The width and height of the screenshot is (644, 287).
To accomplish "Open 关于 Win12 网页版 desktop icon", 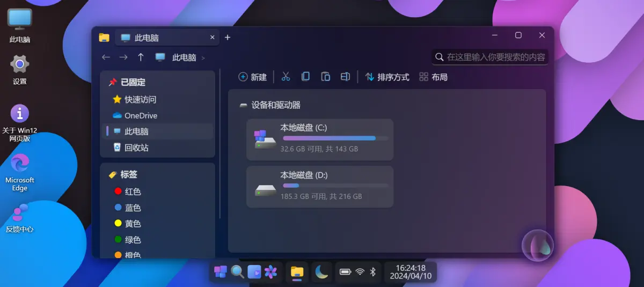I will coord(20,123).
